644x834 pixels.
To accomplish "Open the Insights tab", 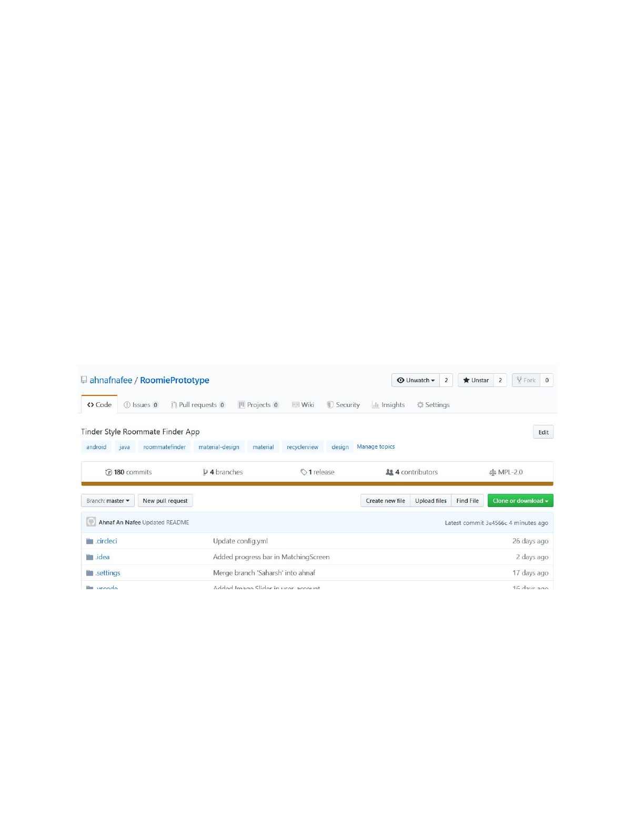I will 388,405.
